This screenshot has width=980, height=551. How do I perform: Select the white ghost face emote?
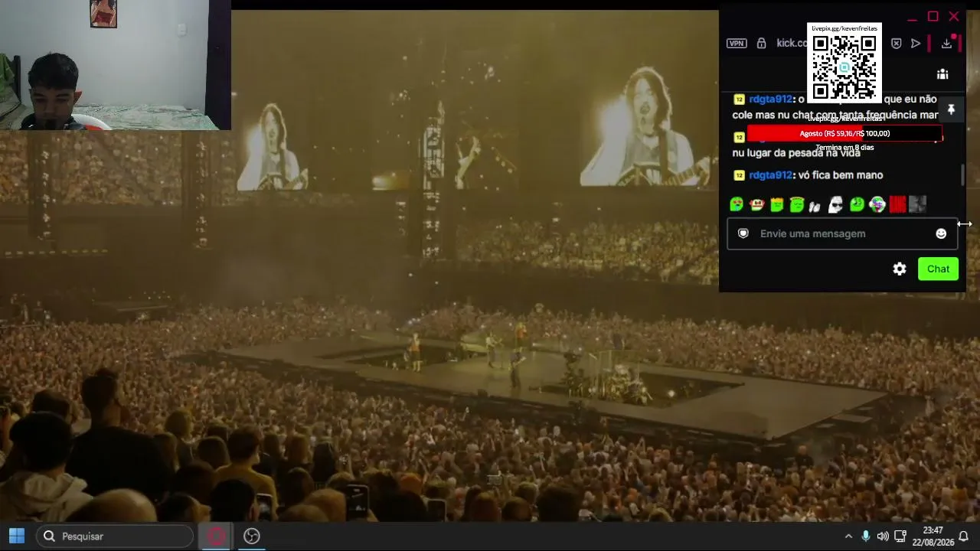[x=836, y=204]
